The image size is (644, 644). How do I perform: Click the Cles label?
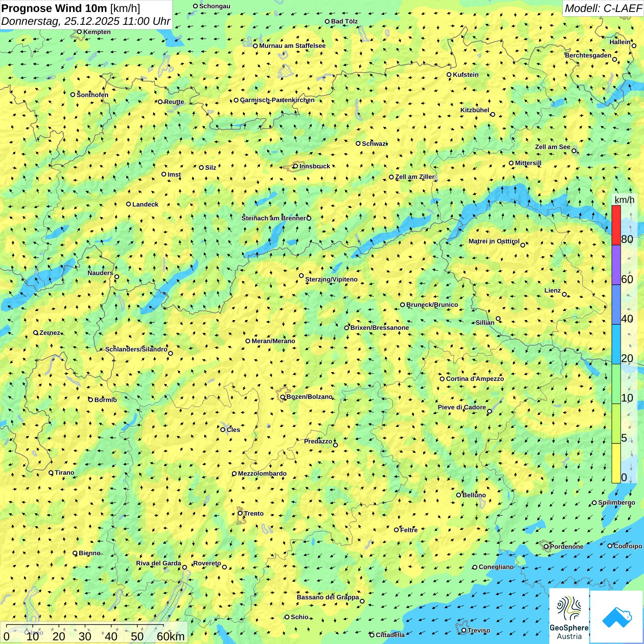(233, 430)
